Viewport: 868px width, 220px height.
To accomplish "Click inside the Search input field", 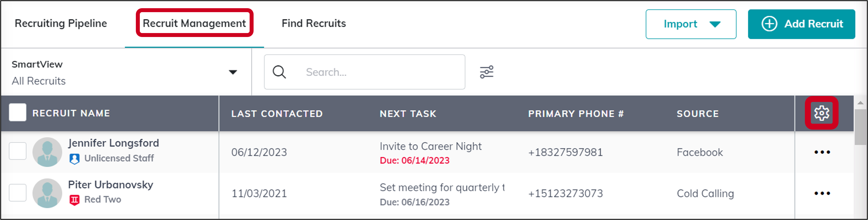I will pyautogui.click(x=364, y=72).
